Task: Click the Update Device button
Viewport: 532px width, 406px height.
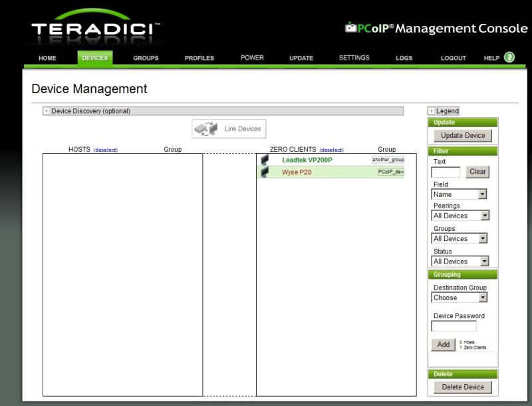Action: pos(463,136)
